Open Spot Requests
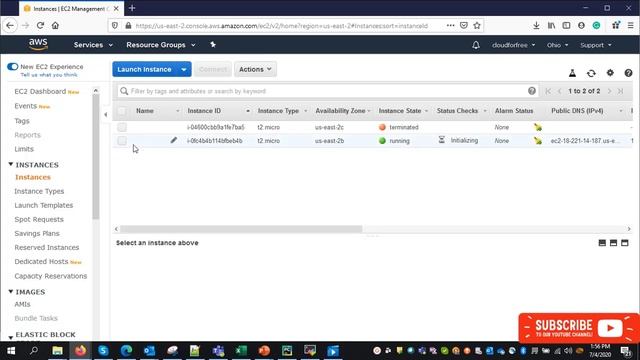The height and width of the screenshot is (360, 640). [x=39, y=219]
